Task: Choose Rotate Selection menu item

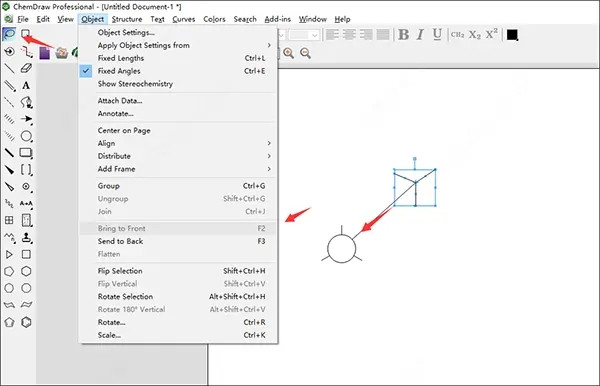Action: (x=178, y=296)
